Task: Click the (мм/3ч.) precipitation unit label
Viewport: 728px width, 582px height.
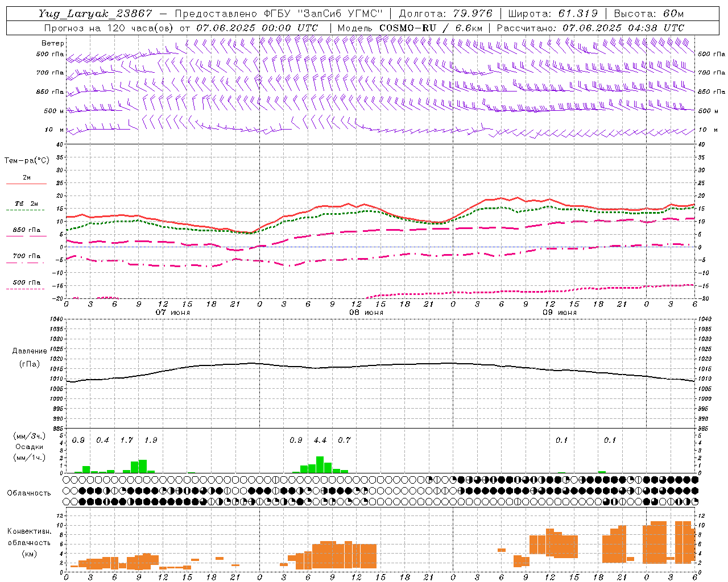Action: (x=29, y=436)
